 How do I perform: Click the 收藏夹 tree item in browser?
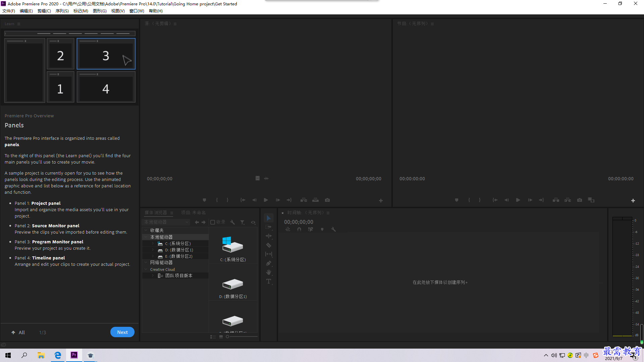coord(157,230)
